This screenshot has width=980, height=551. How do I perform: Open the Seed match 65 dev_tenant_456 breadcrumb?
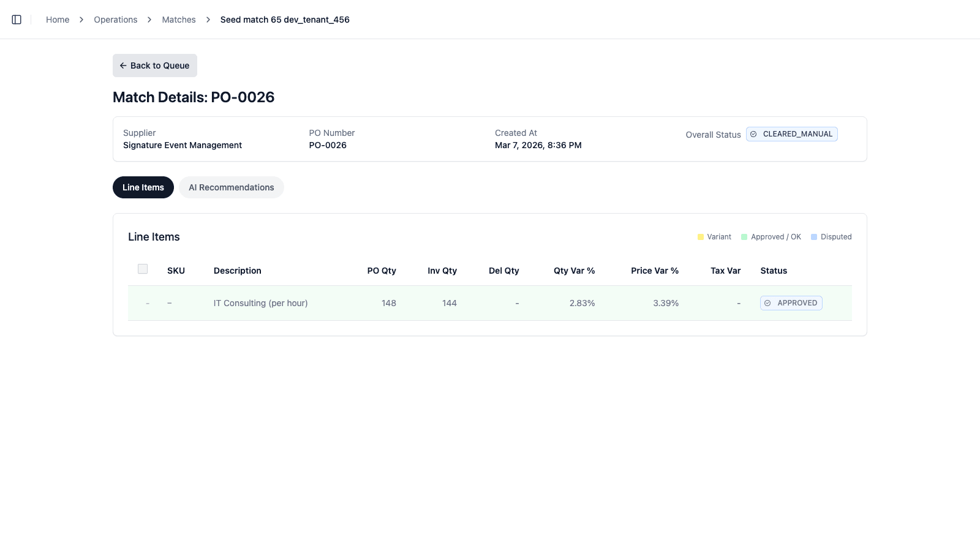pos(285,19)
